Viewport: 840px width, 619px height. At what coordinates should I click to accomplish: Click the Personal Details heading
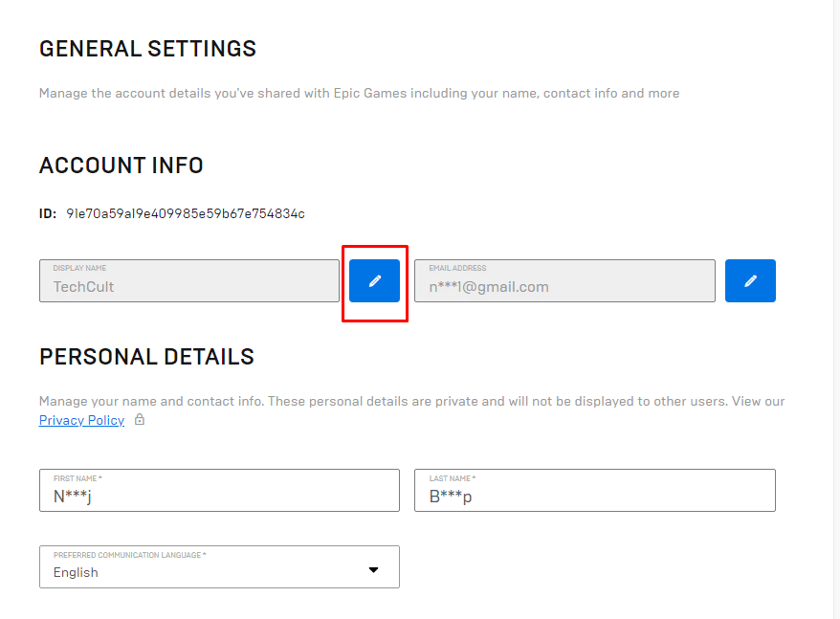[x=146, y=357]
